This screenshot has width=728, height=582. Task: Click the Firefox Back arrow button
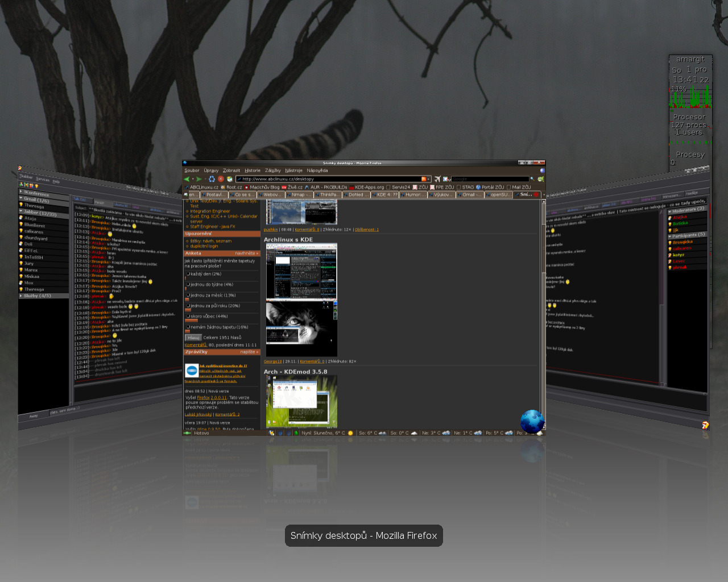[187, 179]
